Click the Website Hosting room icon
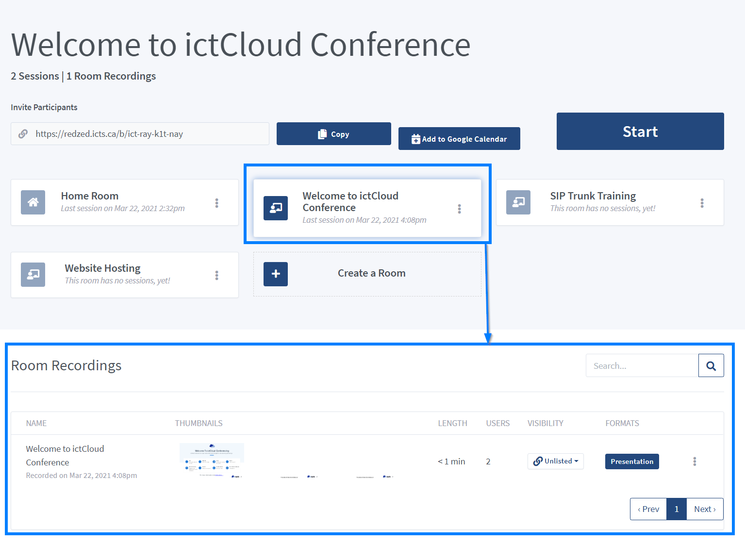This screenshot has width=745, height=560. click(x=33, y=275)
